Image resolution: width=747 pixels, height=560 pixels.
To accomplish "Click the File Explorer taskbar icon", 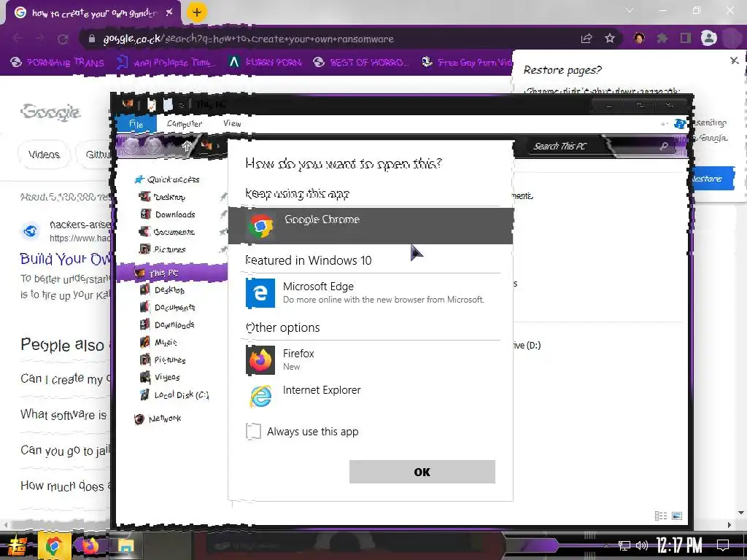I will 126,545.
